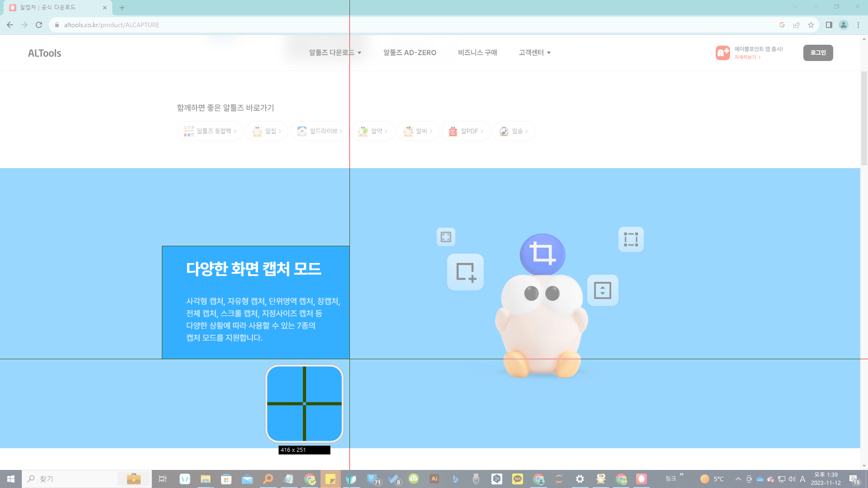Open the 자세히보기 link
868x488 pixels.
(744, 57)
